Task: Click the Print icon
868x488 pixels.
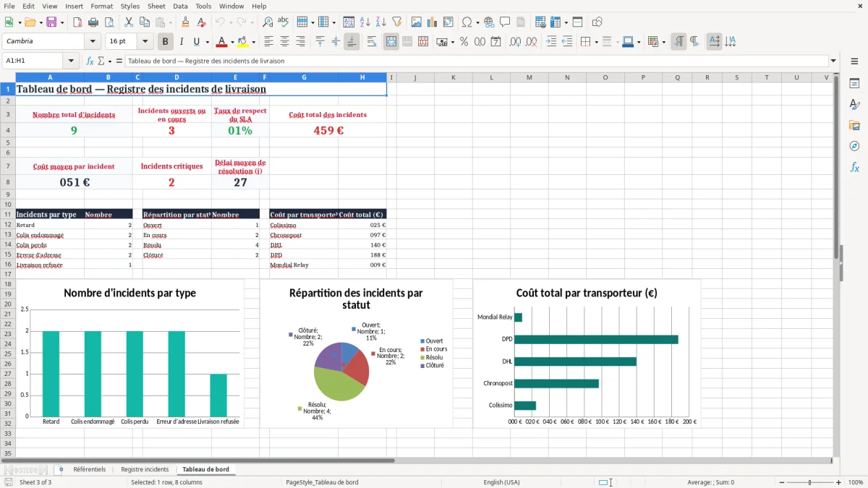Action: [93, 22]
